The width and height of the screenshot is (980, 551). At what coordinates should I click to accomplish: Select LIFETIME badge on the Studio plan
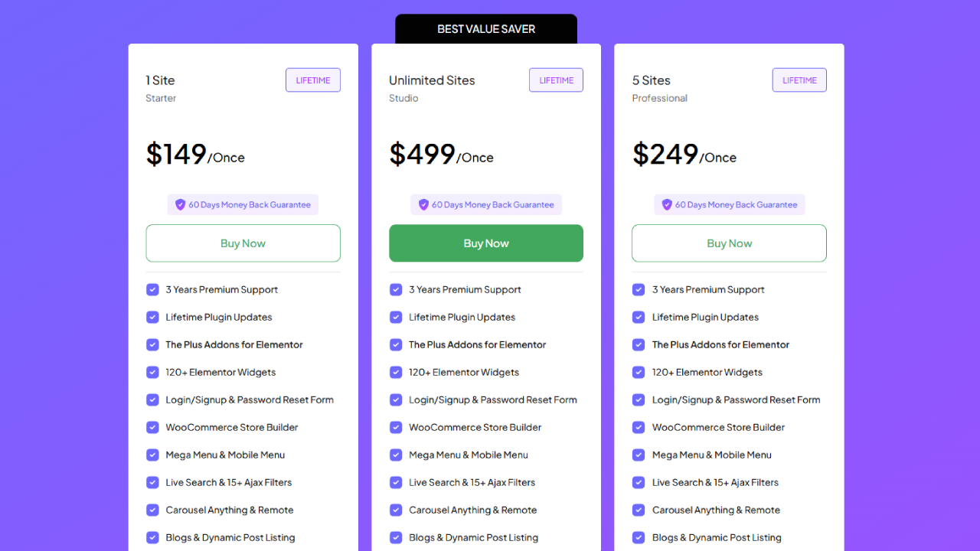[x=556, y=80]
